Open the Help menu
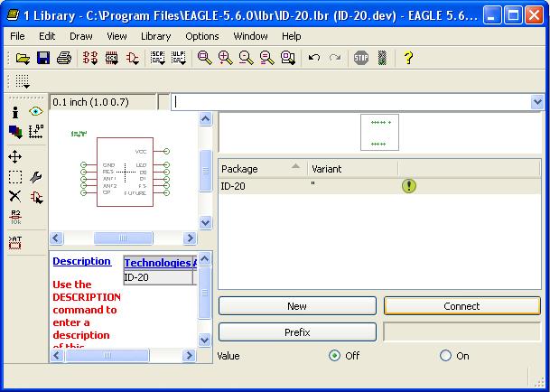The width and height of the screenshot is (550, 392). pos(291,36)
